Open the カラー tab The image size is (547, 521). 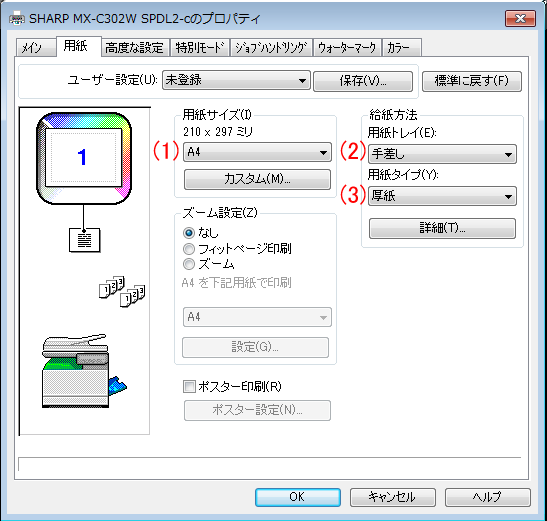click(402, 47)
